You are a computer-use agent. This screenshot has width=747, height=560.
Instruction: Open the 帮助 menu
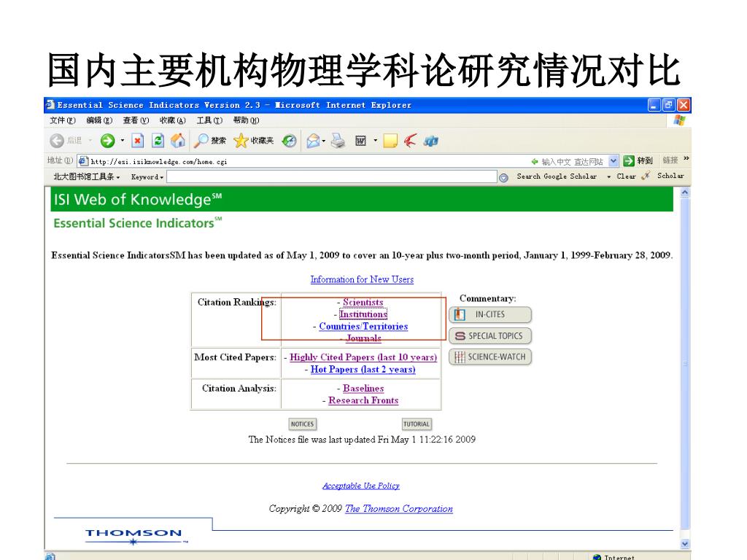pos(246,120)
